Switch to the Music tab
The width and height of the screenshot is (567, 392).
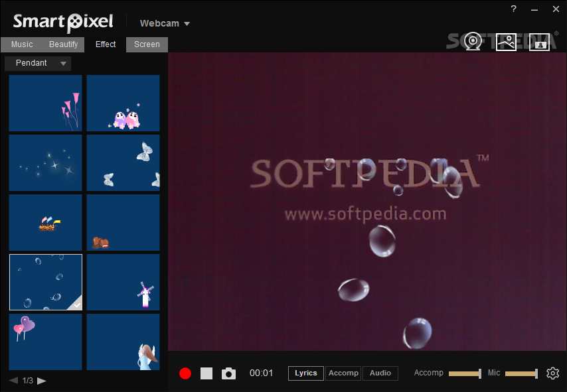point(22,44)
